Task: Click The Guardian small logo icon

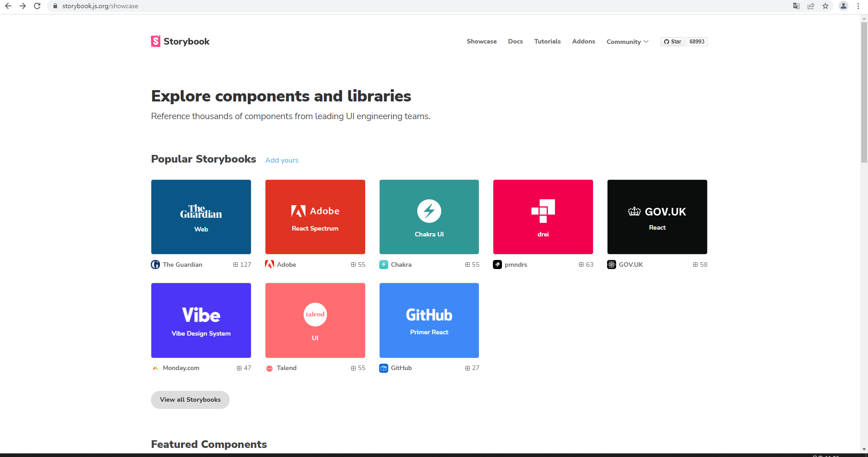Action: (155, 265)
